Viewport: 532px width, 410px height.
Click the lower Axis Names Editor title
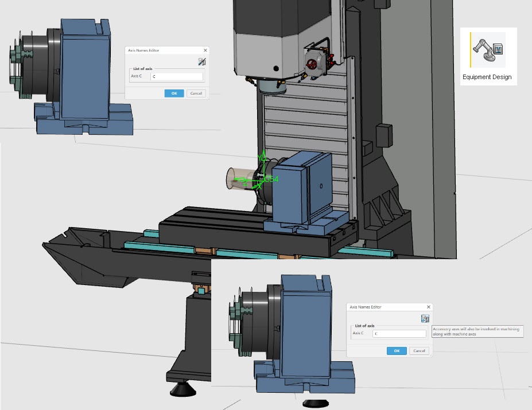click(366, 307)
